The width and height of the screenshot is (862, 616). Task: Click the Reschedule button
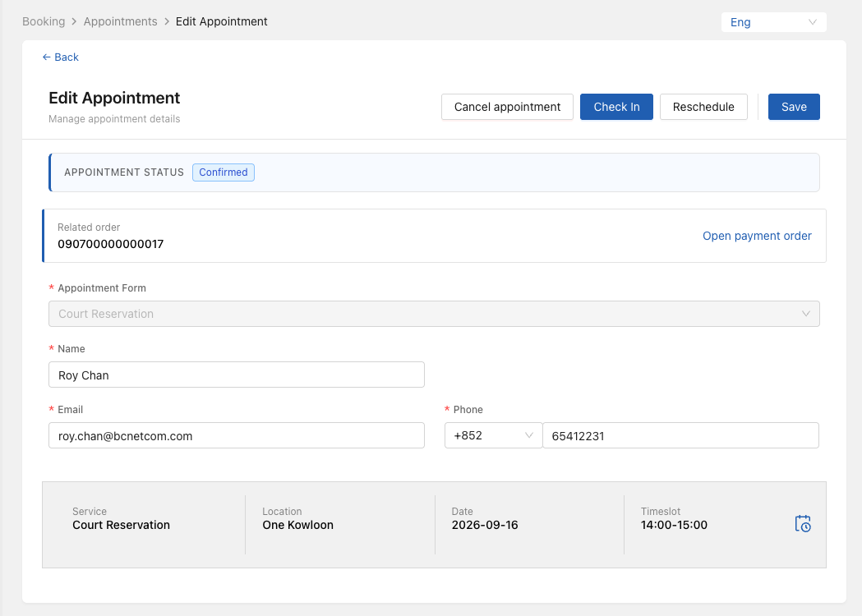pos(703,107)
